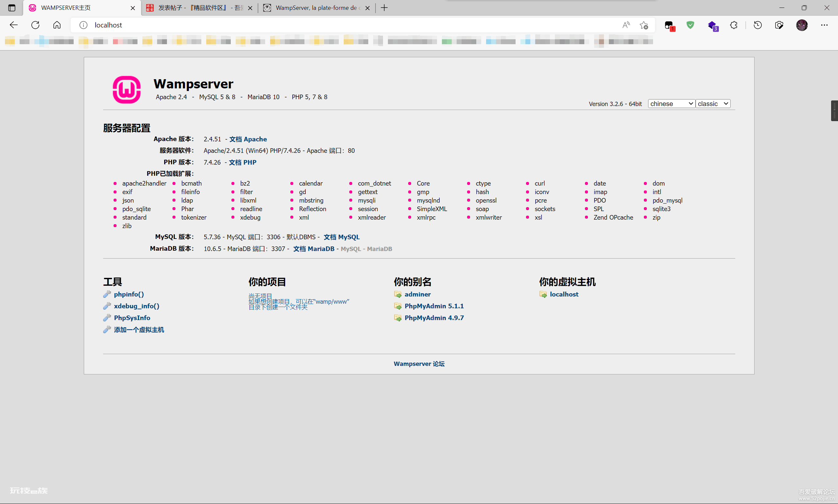Click the Zend OPcache extension entry

point(613,217)
